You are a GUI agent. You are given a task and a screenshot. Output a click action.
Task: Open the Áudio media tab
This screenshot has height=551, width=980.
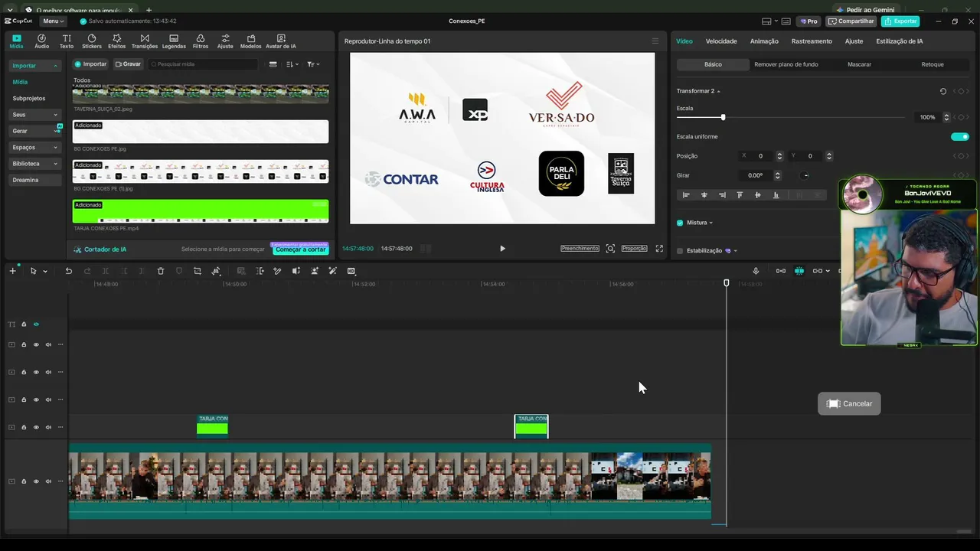[x=41, y=41]
